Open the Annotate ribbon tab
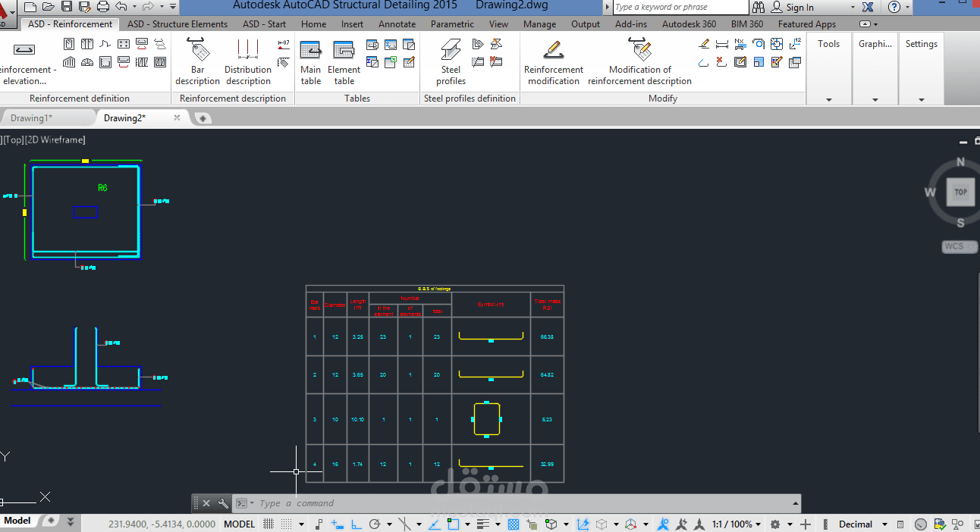 [x=397, y=24]
